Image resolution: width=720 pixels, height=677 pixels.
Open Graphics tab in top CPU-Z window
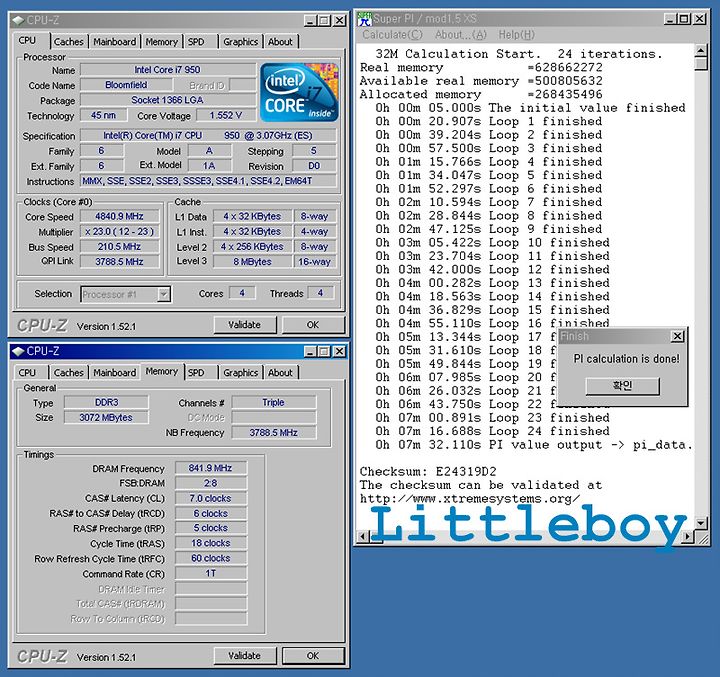click(x=241, y=42)
